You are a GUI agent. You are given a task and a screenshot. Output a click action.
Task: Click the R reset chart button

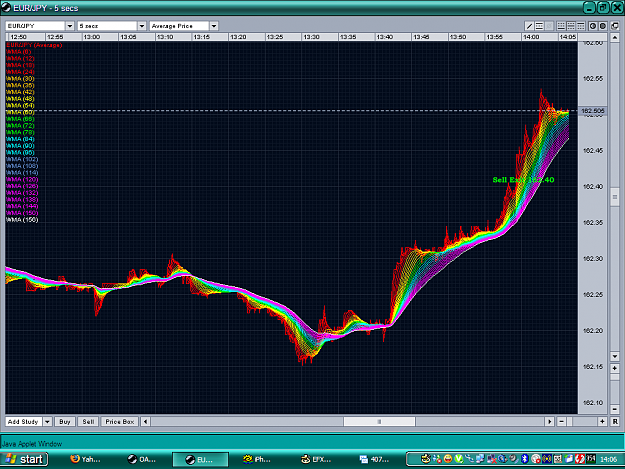click(615, 422)
